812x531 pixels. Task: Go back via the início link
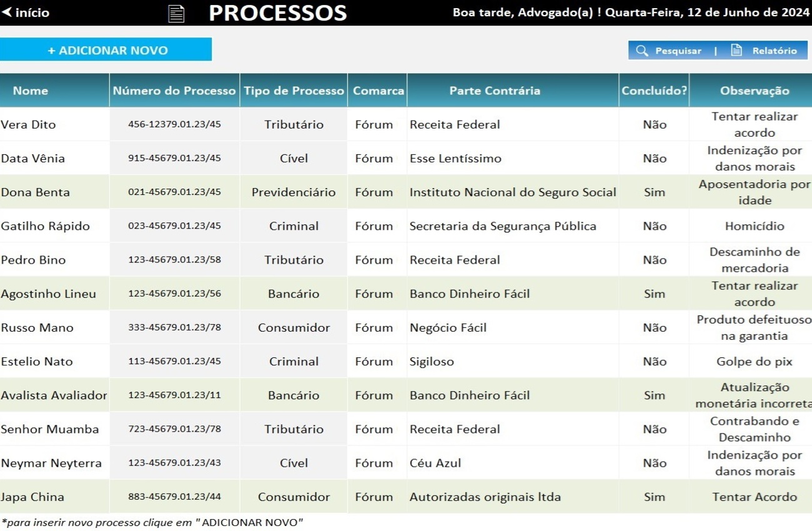click(32, 12)
